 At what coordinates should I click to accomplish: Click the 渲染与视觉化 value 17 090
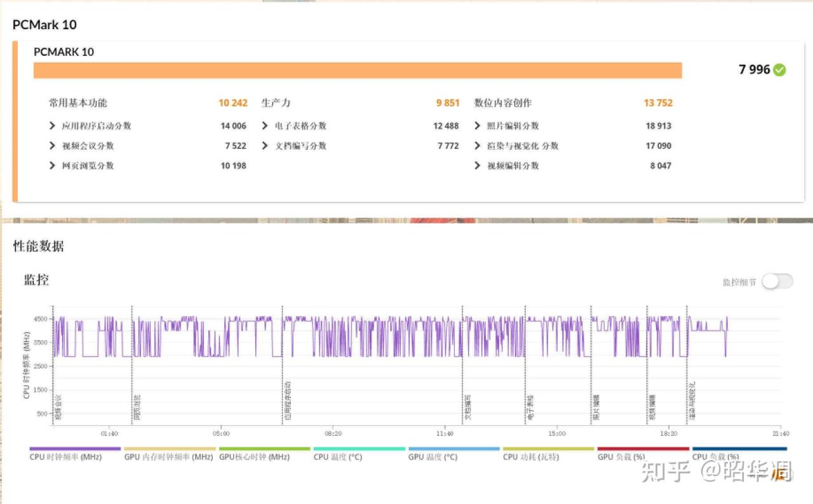(659, 146)
